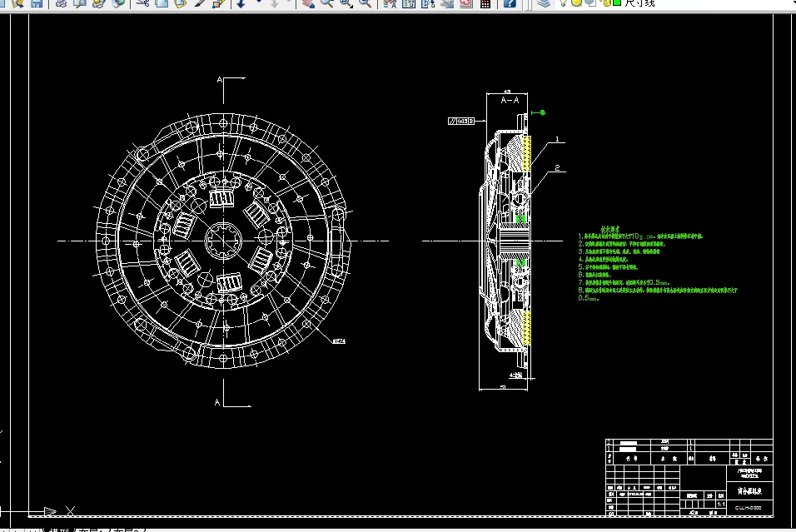Select the Match Properties brush tool
796x532 pixels.
[200, 3]
